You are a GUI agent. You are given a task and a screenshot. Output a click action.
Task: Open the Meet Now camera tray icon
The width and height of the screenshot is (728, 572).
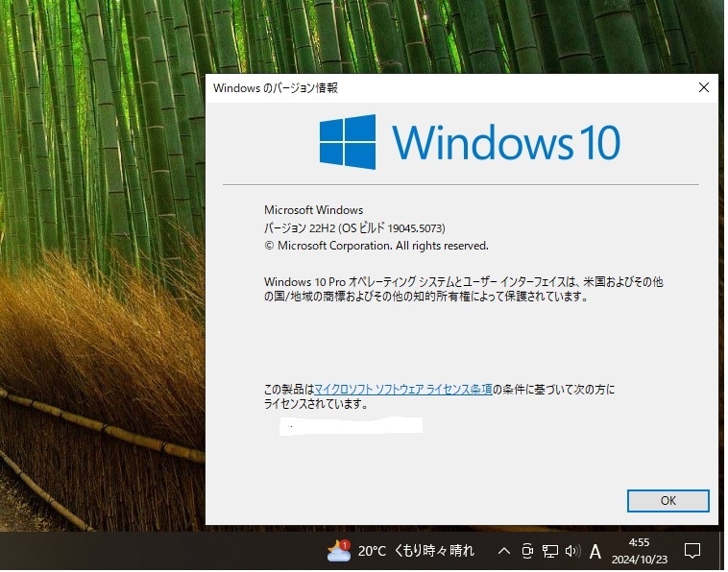pyautogui.click(x=527, y=551)
